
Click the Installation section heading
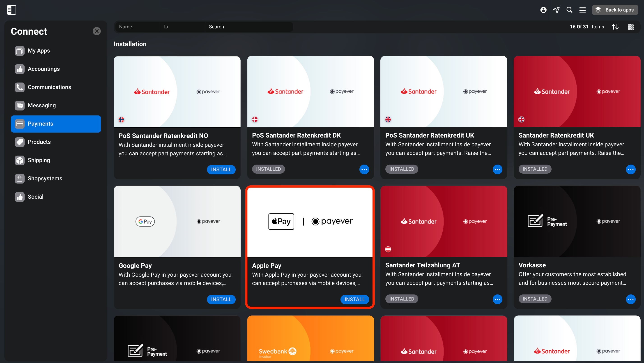point(130,44)
